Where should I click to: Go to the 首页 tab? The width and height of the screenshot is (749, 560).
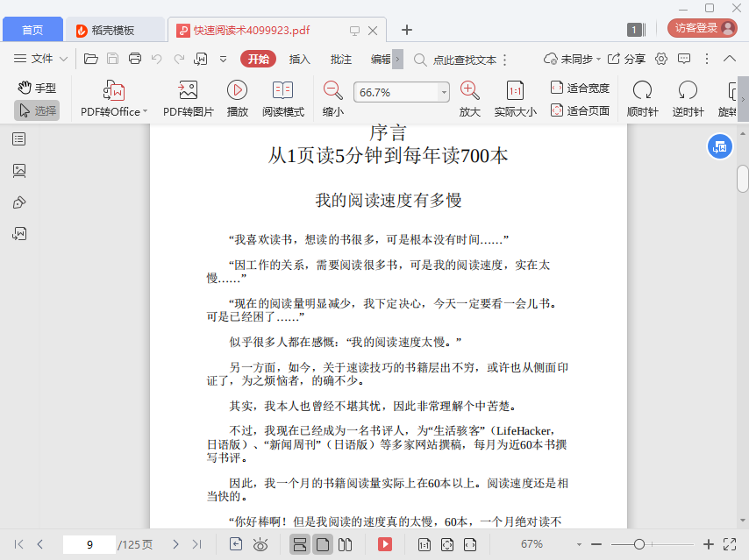(x=32, y=30)
